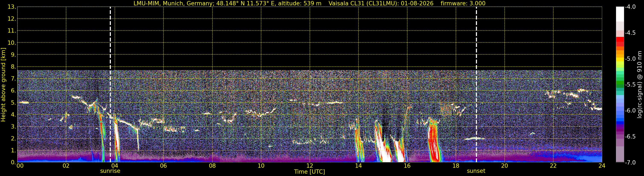The width and height of the screenshot is (644, 176).
Task: Click the '14' time axis tick label
Action: [x=358, y=166]
